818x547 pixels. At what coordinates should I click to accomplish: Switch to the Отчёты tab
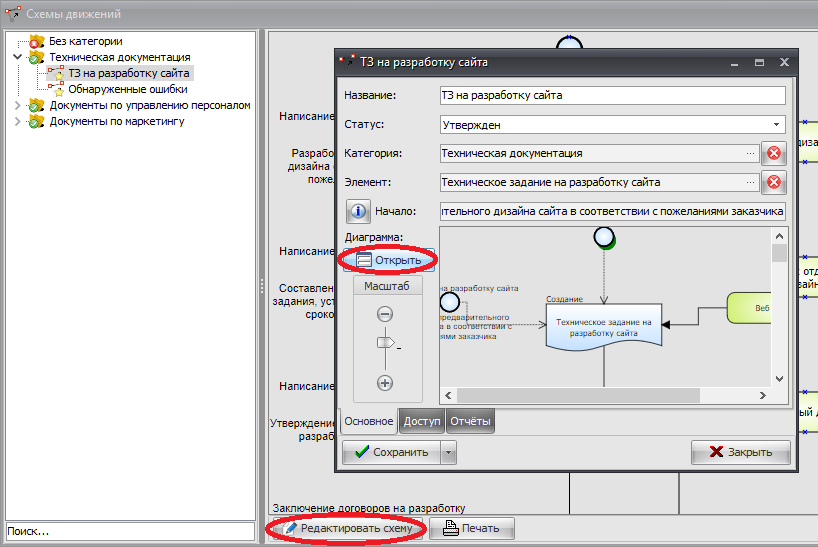click(x=470, y=422)
